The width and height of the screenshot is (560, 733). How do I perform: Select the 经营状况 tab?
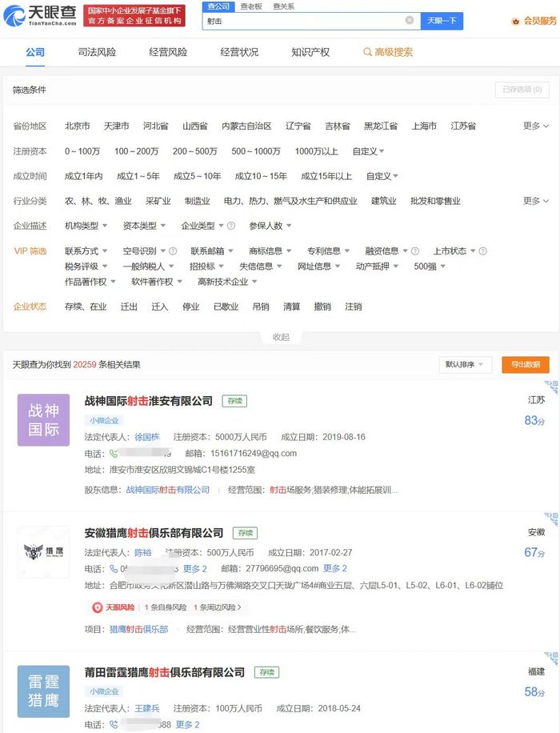point(239,52)
